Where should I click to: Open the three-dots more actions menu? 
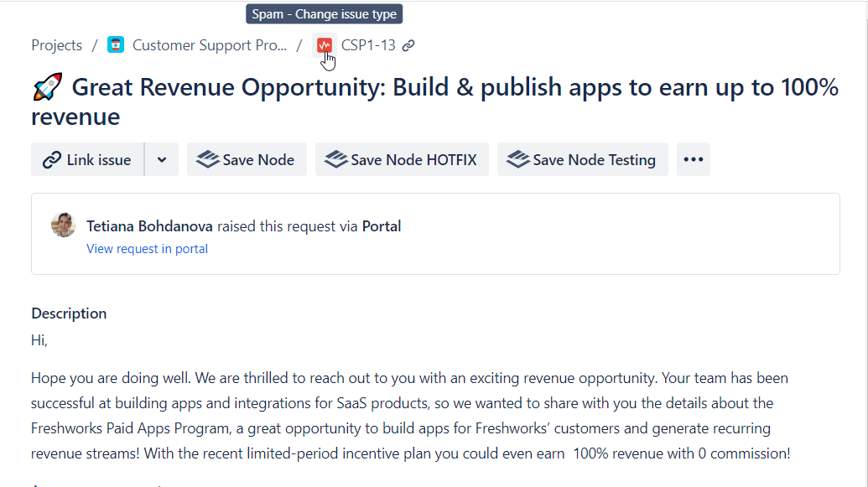pos(693,159)
